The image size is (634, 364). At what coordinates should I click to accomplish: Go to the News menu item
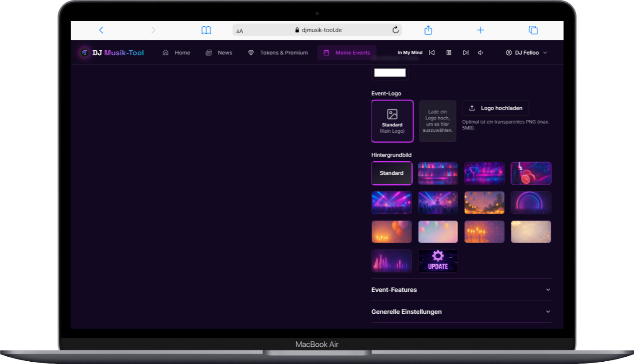[x=219, y=53]
